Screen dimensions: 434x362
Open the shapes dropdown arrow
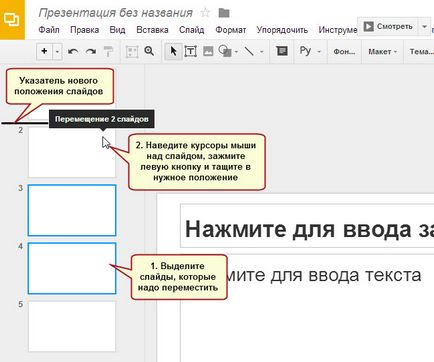point(236,52)
